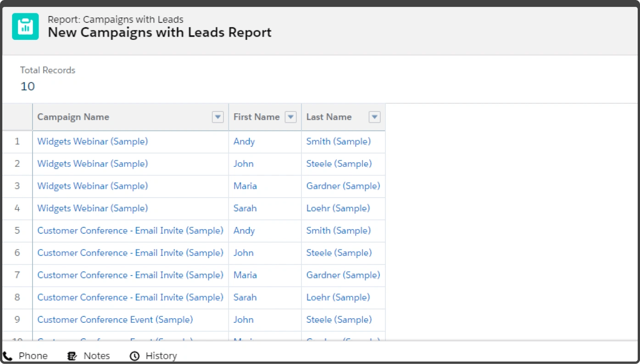Open Smith (Sample) last name in row 1

click(339, 142)
